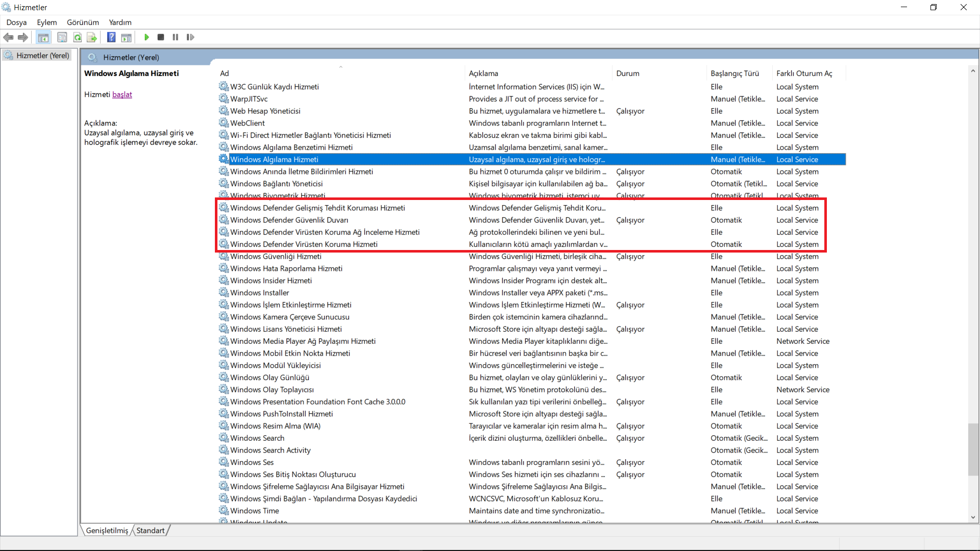Open the Help toolbar icon

111,37
